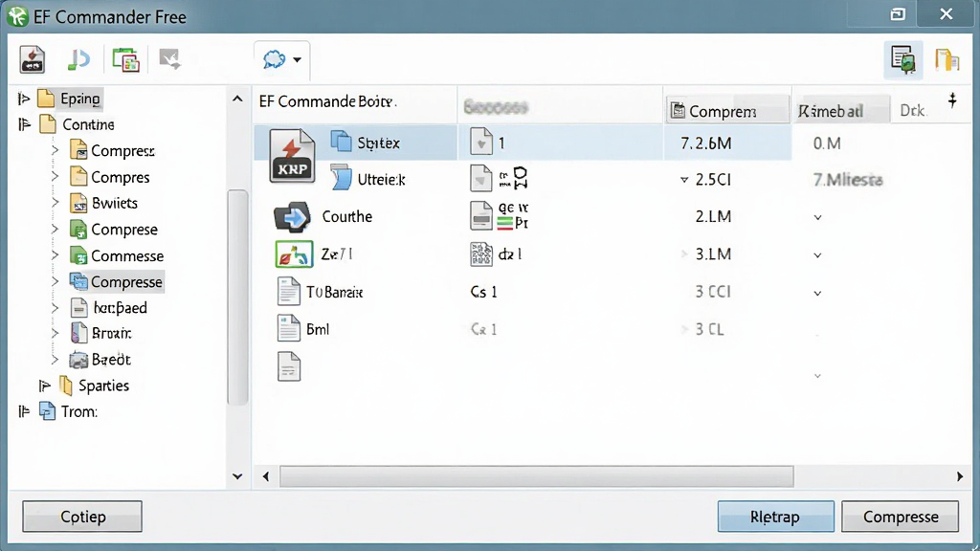Viewport: 980px width, 551px height.
Task: Click the KRP file icon
Action: click(x=292, y=156)
